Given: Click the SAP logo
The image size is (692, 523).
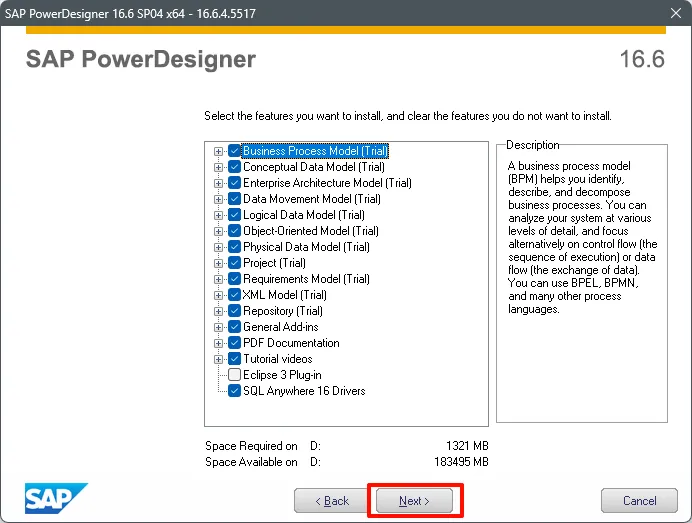Looking at the screenshot, I should (x=56, y=498).
